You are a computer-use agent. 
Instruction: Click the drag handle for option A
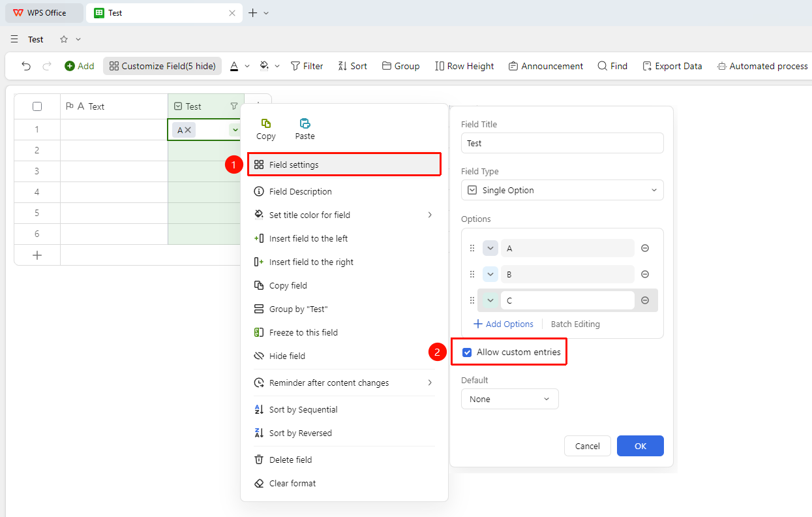point(472,248)
